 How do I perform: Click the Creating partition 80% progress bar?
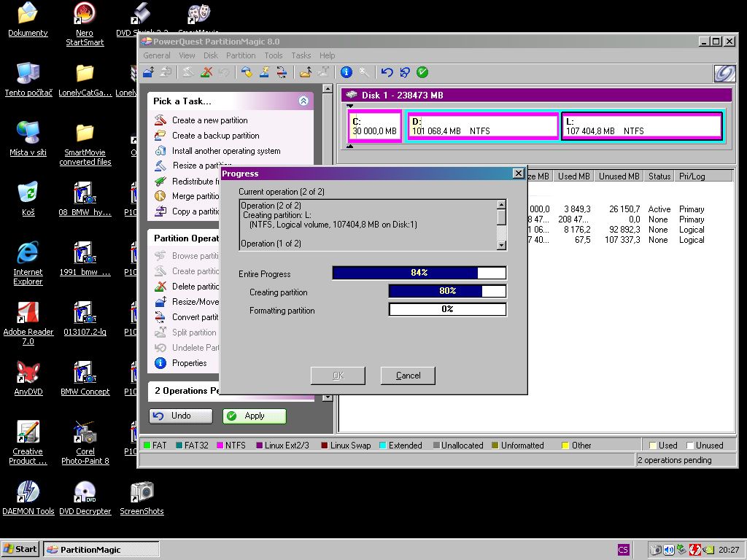tap(447, 291)
